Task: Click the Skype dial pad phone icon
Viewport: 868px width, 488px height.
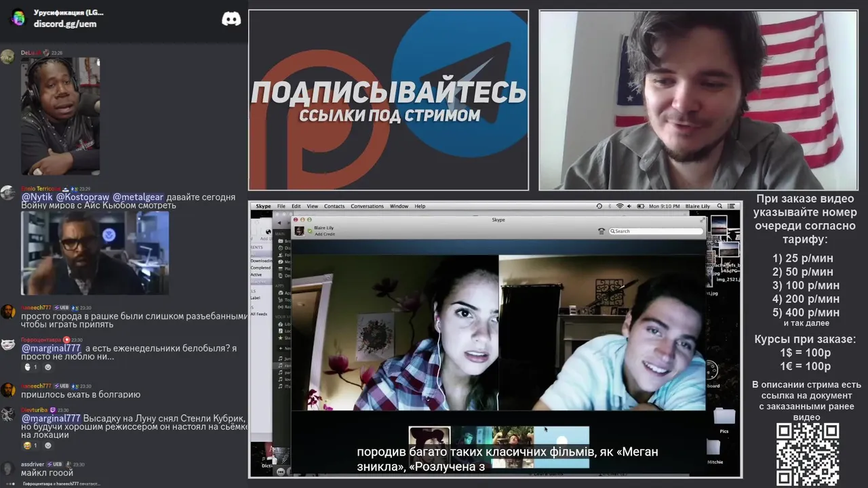Action: click(601, 231)
